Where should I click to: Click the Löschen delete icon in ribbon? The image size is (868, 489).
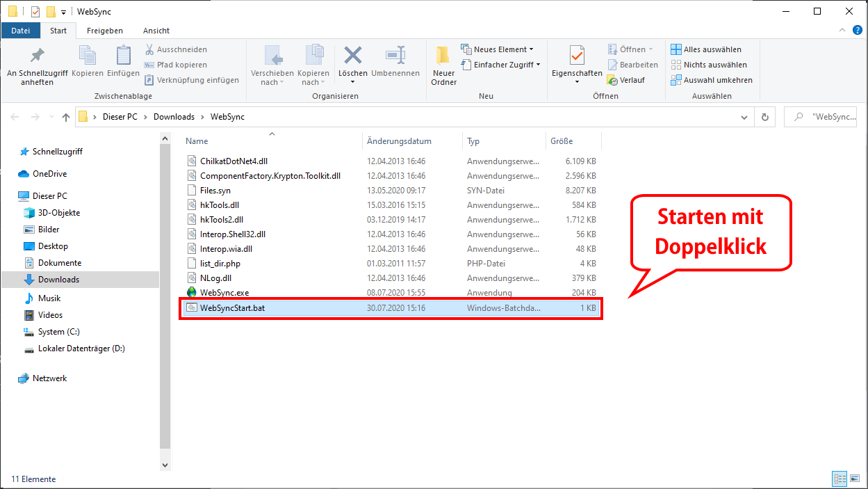pos(353,56)
